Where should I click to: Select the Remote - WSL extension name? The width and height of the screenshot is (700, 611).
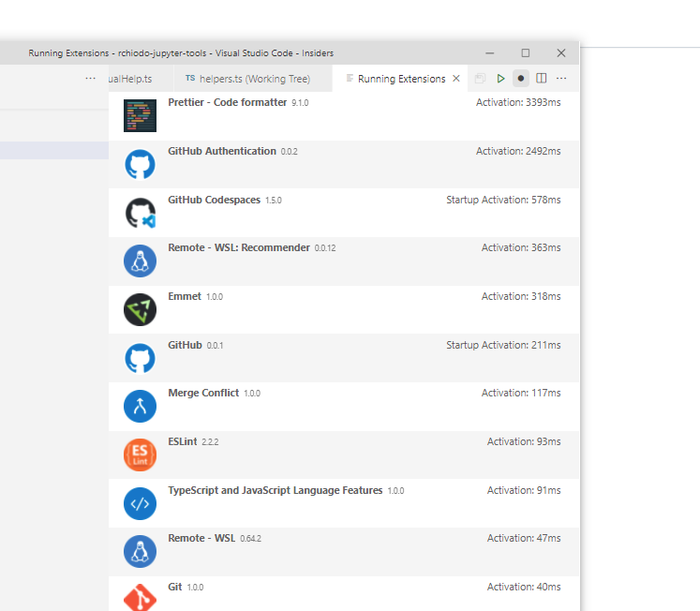point(201,538)
